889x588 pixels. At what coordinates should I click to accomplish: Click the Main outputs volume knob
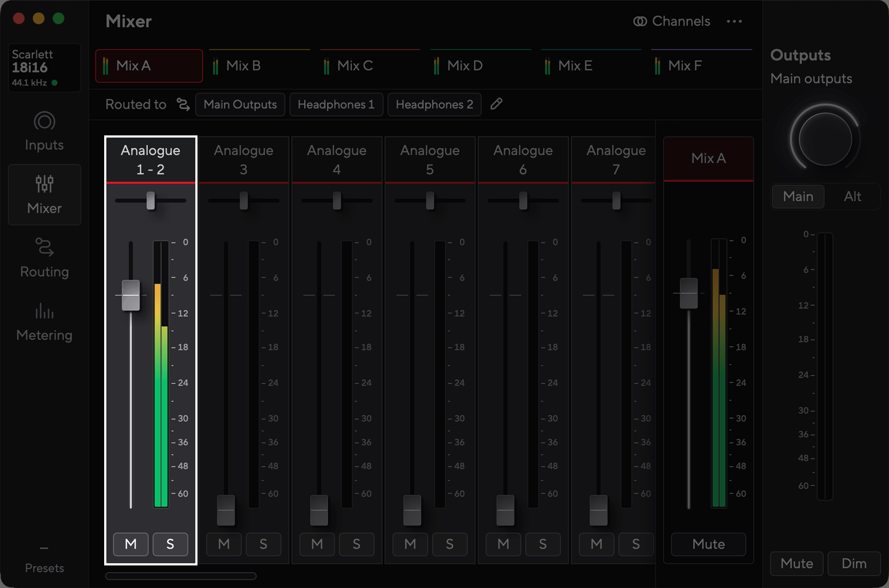(825, 139)
